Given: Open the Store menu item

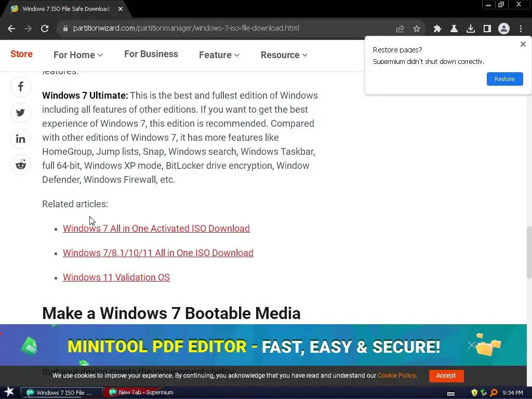Looking at the screenshot, I should 21,54.
